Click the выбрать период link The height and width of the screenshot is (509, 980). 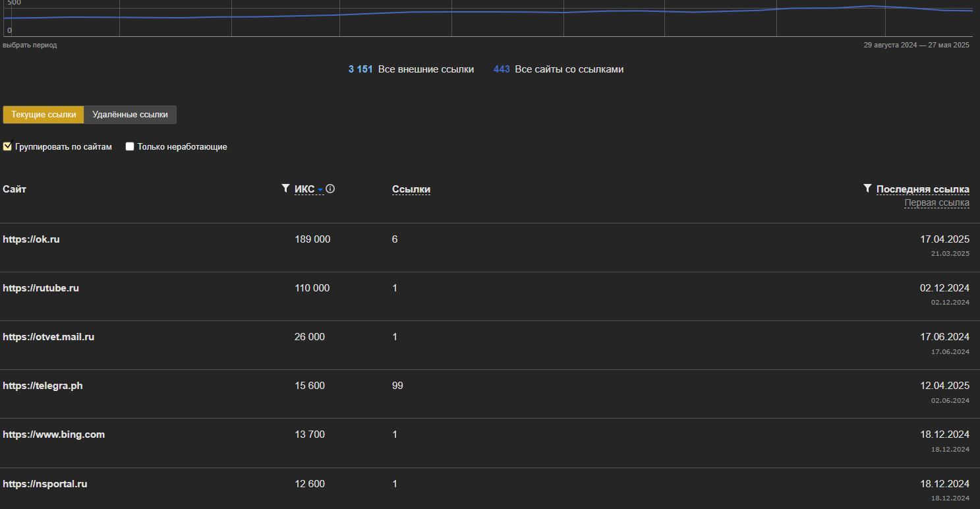30,45
